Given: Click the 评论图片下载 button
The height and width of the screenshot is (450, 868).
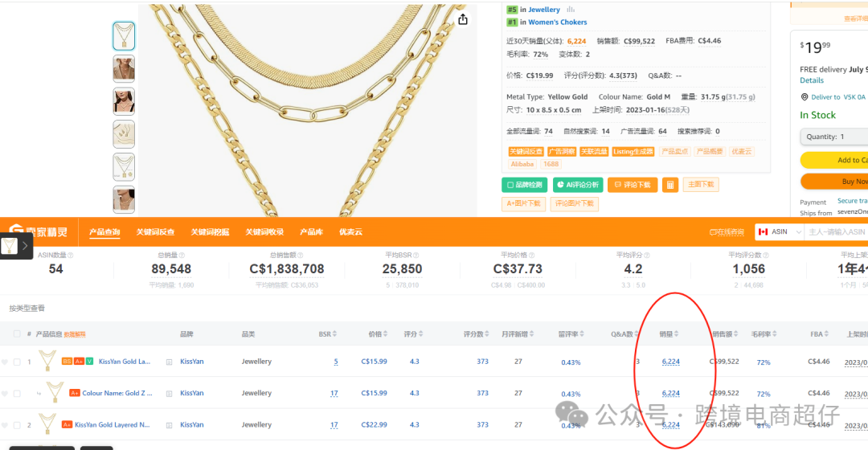Looking at the screenshot, I should [574, 203].
